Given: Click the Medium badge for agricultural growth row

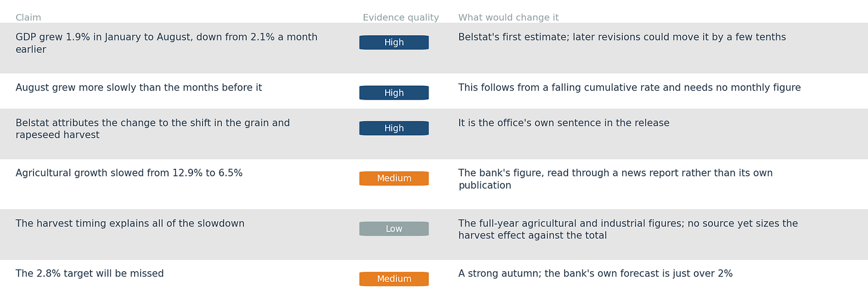Looking at the screenshot, I should point(394,178).
